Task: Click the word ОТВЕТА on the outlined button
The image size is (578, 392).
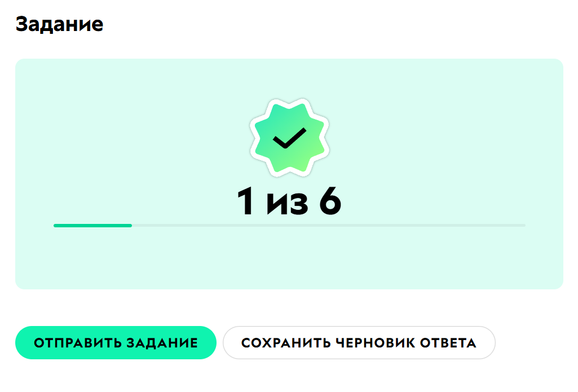Action: click(448, 343)
